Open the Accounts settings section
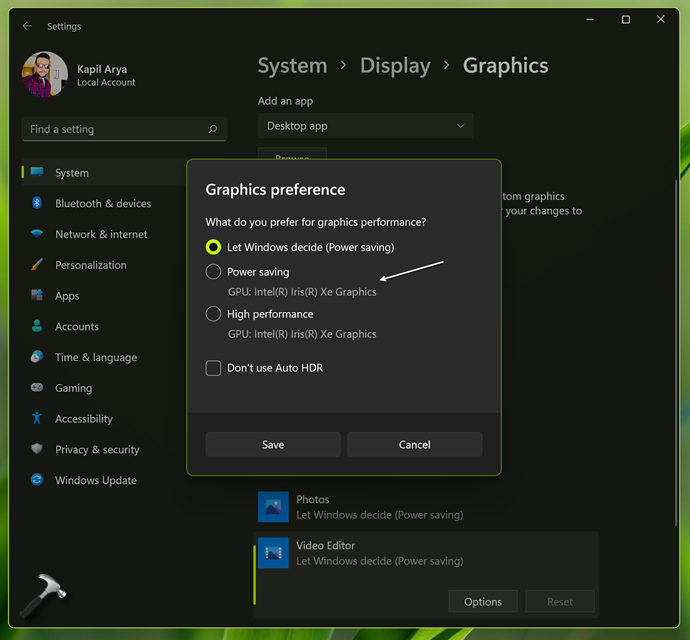Screen dimensions: 690x640 [76, 326]
